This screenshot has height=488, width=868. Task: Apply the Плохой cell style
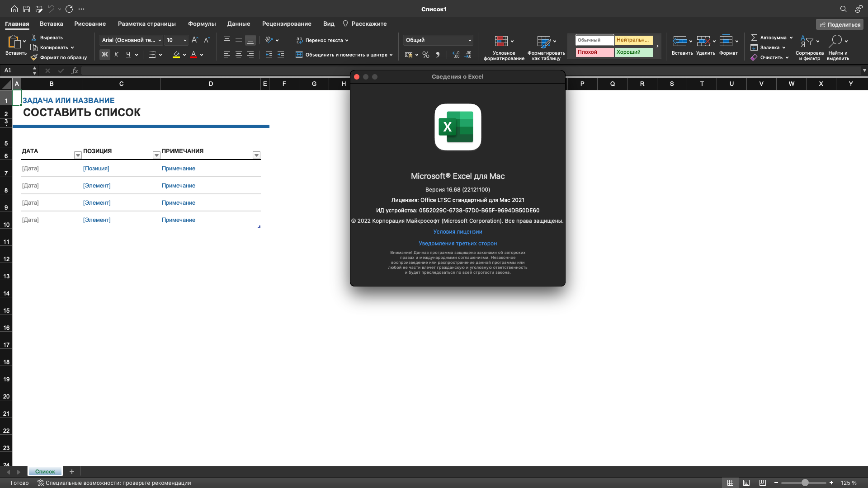pyautogui.click(x=594, y=52)
